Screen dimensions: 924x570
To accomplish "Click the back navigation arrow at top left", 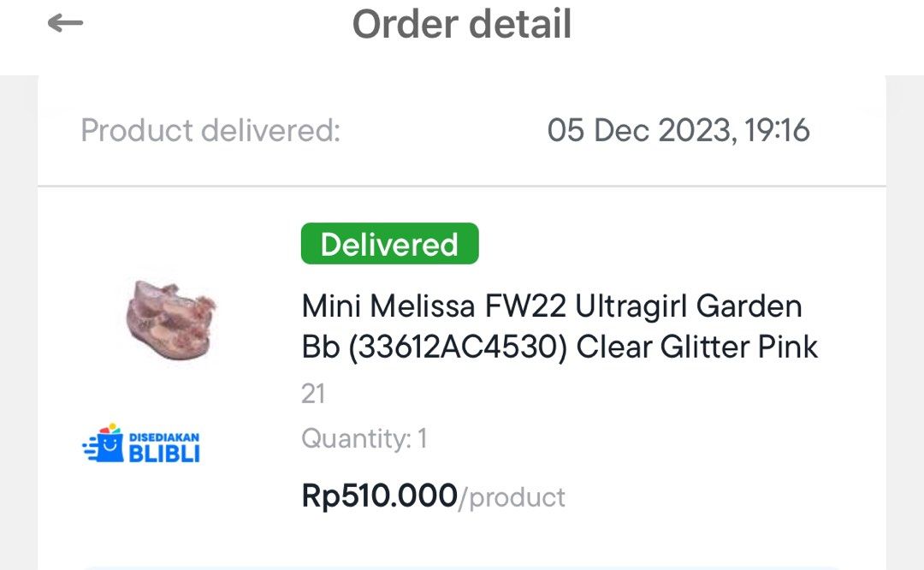I will coord(64,24).
